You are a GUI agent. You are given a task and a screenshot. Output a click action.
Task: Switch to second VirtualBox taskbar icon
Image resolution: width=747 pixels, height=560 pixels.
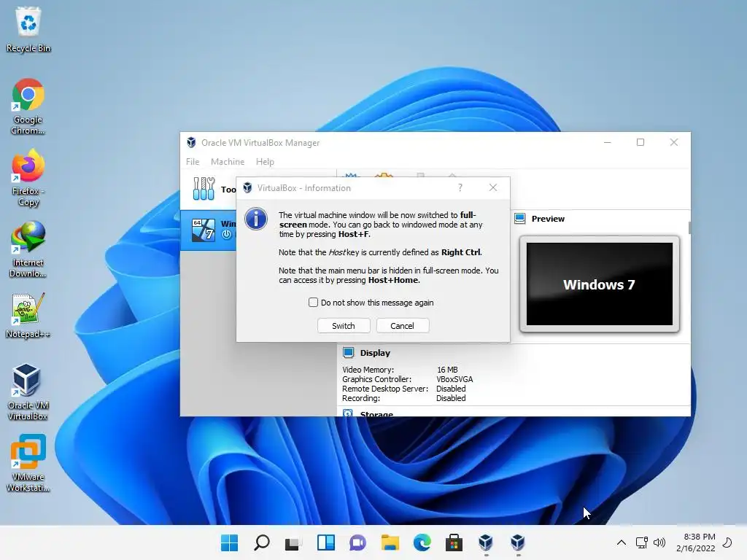(518, 542)
